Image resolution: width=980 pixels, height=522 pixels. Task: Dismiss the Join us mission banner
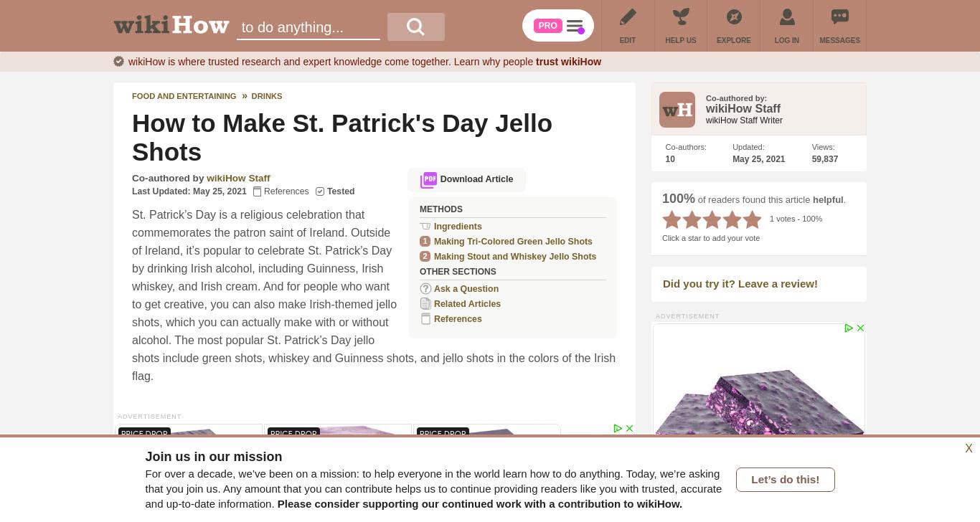tap(969, 449)
